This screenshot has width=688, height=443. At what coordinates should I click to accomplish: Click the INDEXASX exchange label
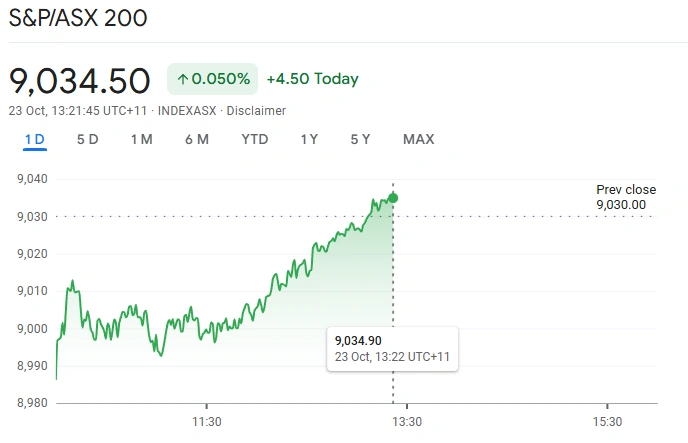pos(188,111)
